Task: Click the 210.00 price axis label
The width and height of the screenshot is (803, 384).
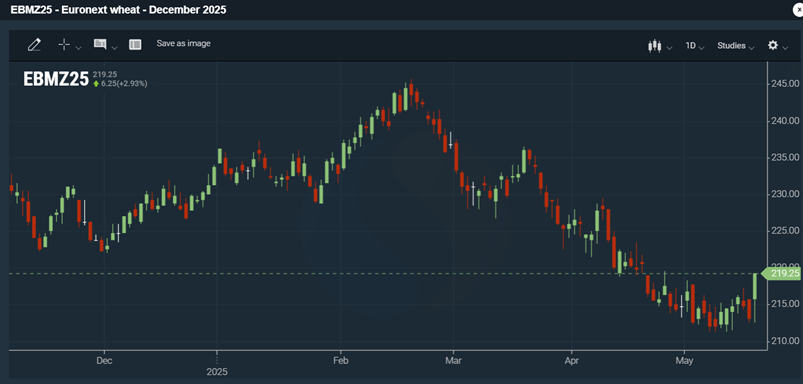Action: click(785, 341)
